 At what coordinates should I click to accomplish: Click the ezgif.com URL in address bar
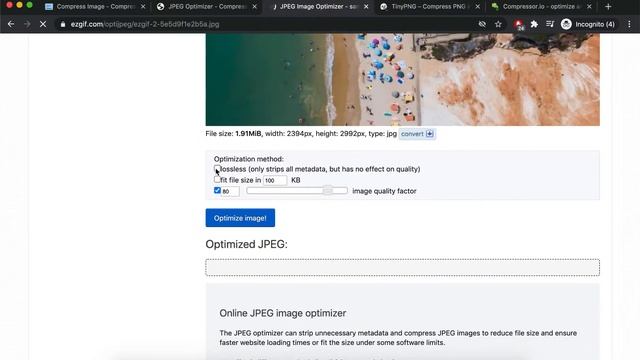(x=145, y=24)
